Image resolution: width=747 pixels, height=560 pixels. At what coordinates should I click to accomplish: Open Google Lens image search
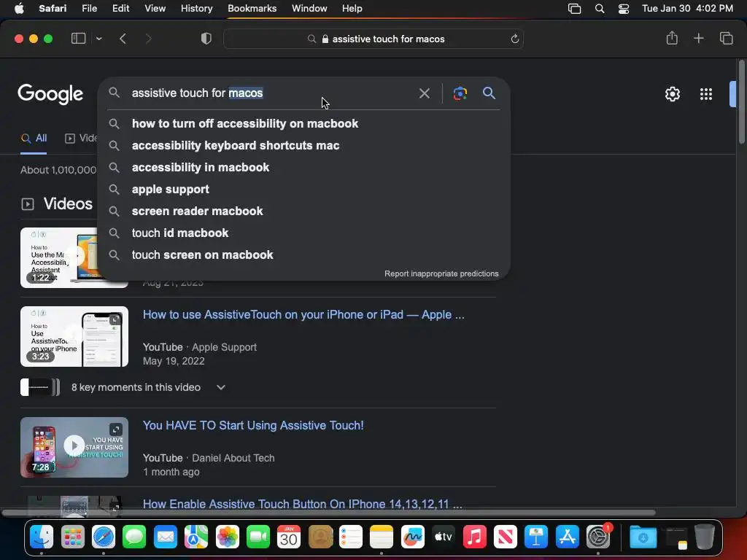click(460, 93)
